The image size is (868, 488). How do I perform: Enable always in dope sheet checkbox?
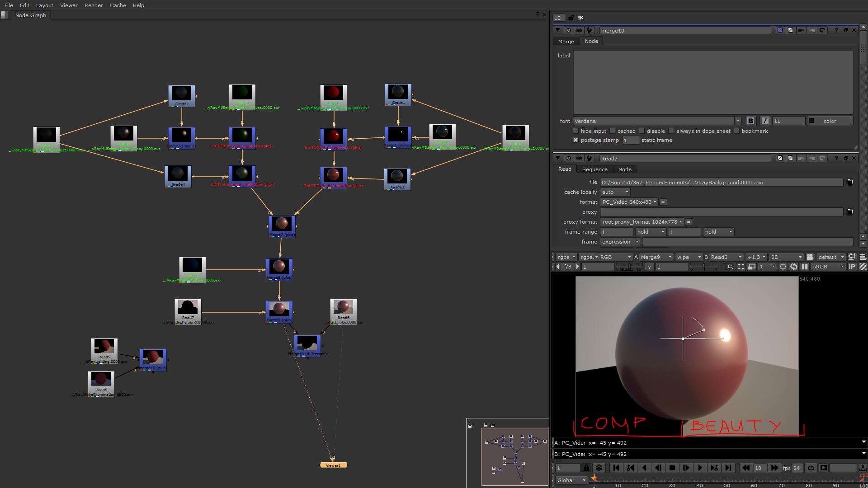(671, 131)
